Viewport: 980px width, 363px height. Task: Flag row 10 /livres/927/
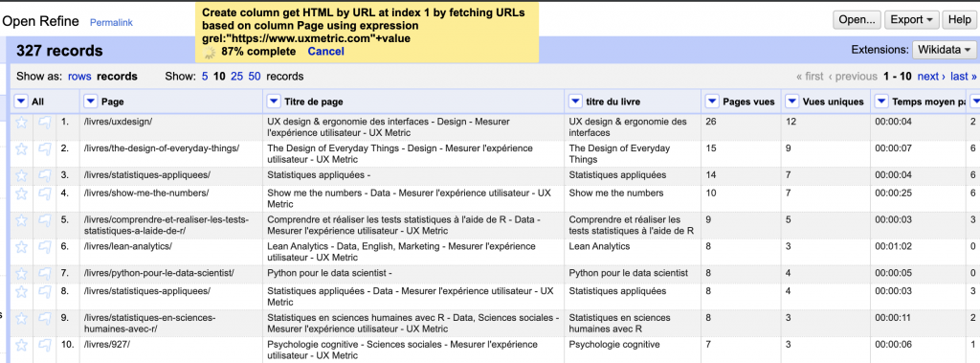coord(45,345)
